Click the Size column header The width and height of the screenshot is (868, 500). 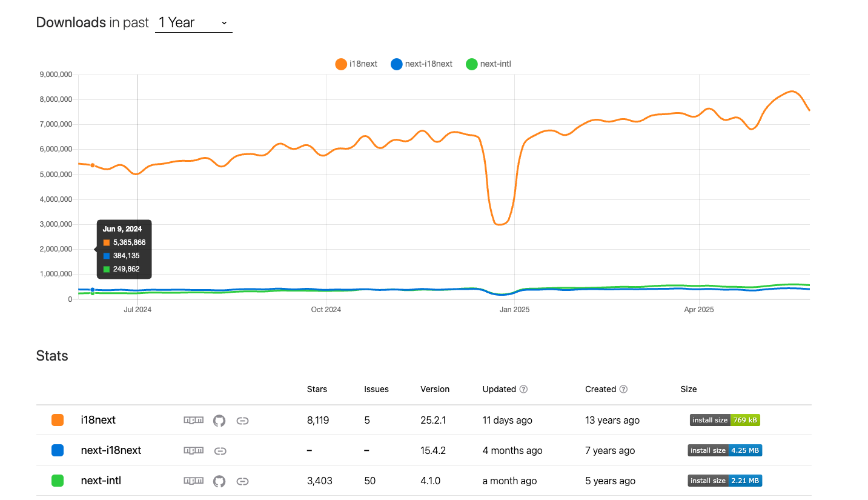[x=689, y=389]
